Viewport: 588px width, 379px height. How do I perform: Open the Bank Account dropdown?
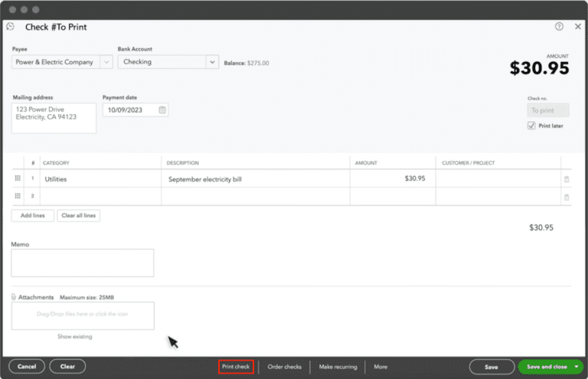click(x=212, y=62)
